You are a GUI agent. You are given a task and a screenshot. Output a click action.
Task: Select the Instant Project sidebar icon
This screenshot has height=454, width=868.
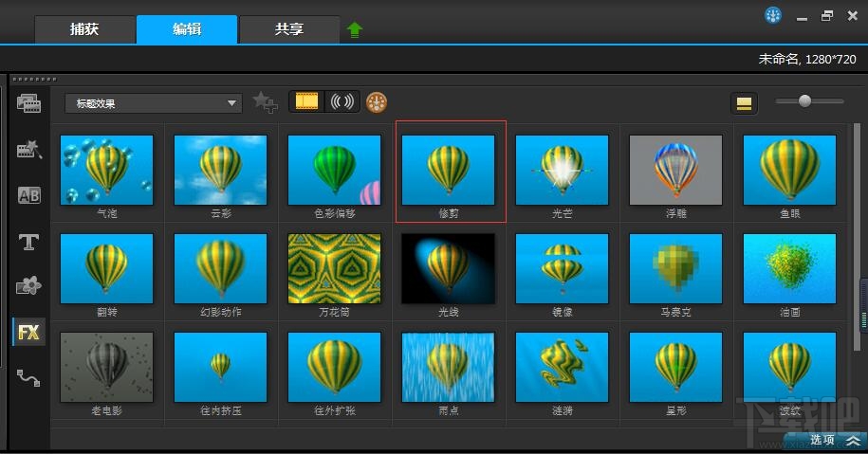tap(28, 150)
